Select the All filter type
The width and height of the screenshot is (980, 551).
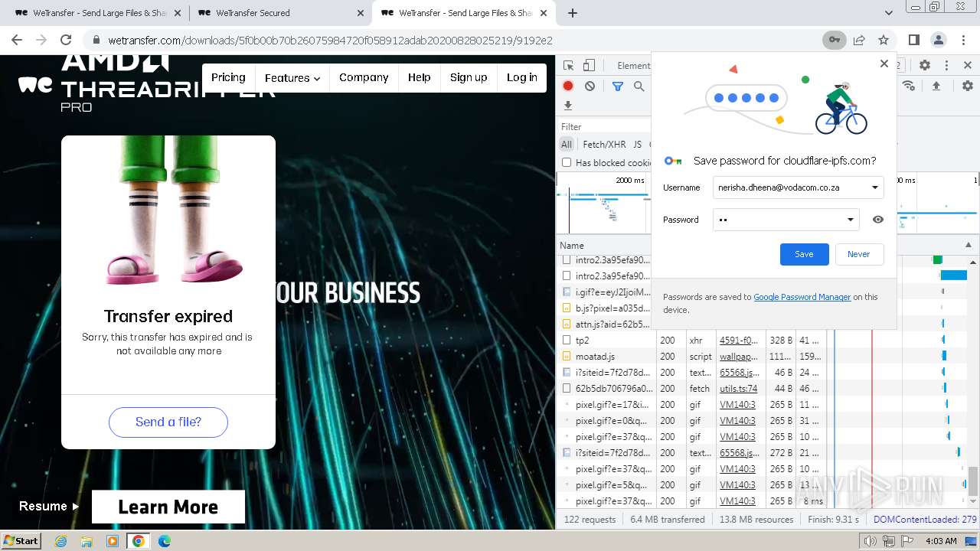click(x=567, y=144)
